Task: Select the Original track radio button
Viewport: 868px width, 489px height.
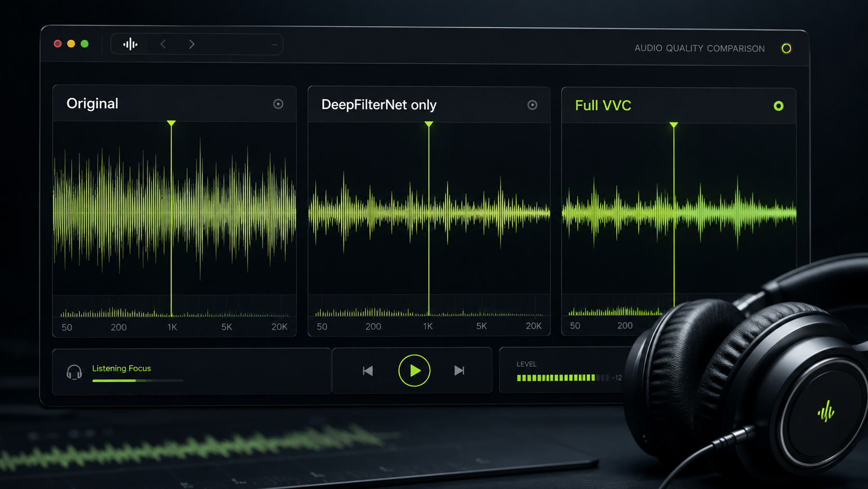Action: coord(278,104)
